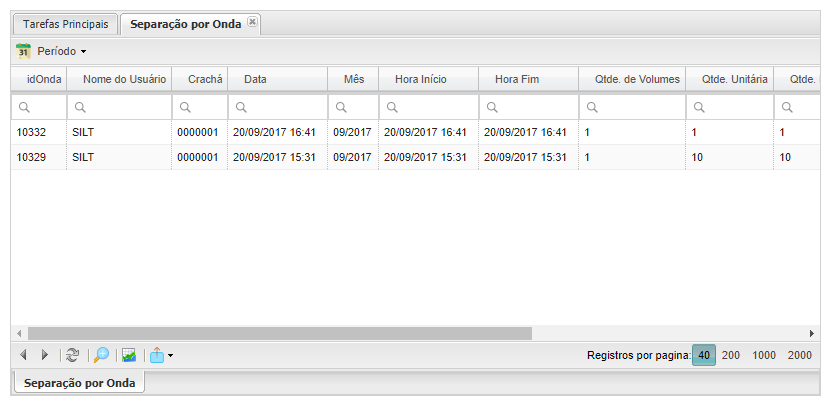Click the previous page arrow icon
Screen dimensions: 831x406
23,355
